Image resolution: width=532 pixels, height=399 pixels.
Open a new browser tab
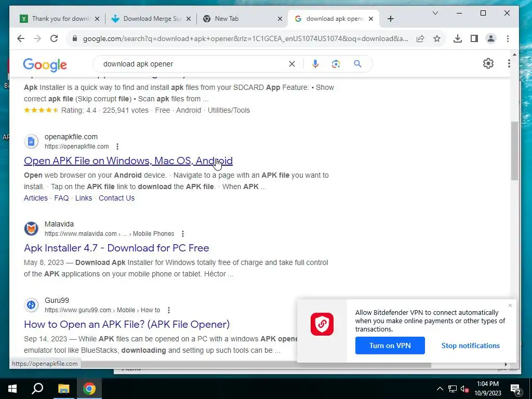point(391,19)
